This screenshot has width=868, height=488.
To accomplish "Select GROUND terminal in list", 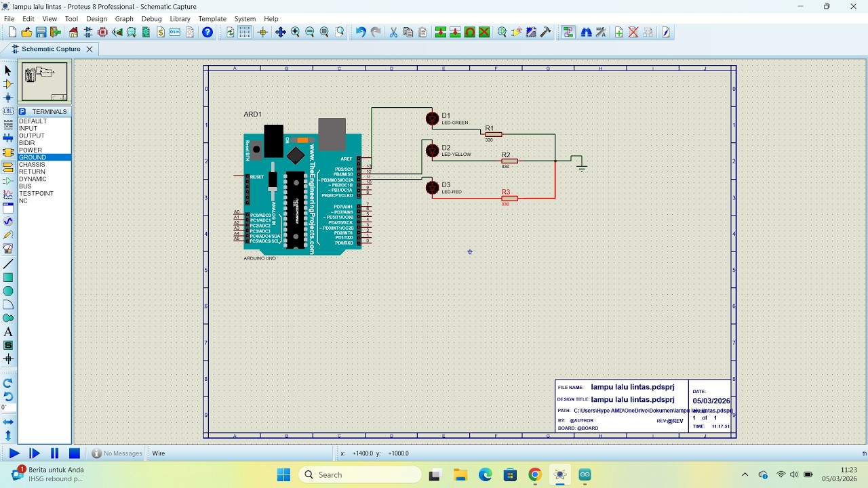I will 44,157.
